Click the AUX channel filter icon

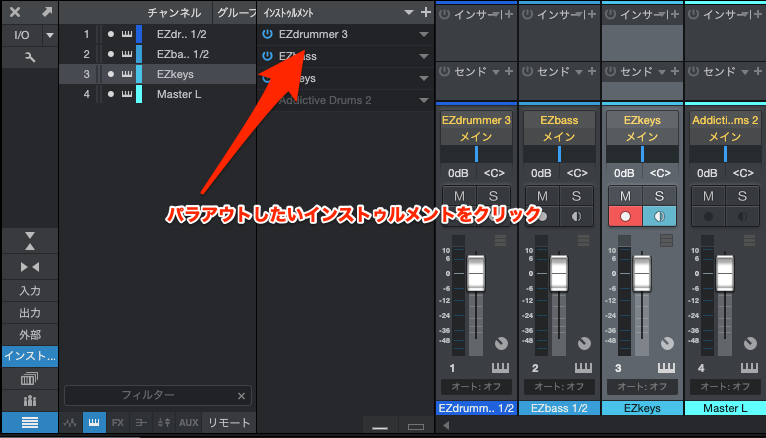pos(188,423)
